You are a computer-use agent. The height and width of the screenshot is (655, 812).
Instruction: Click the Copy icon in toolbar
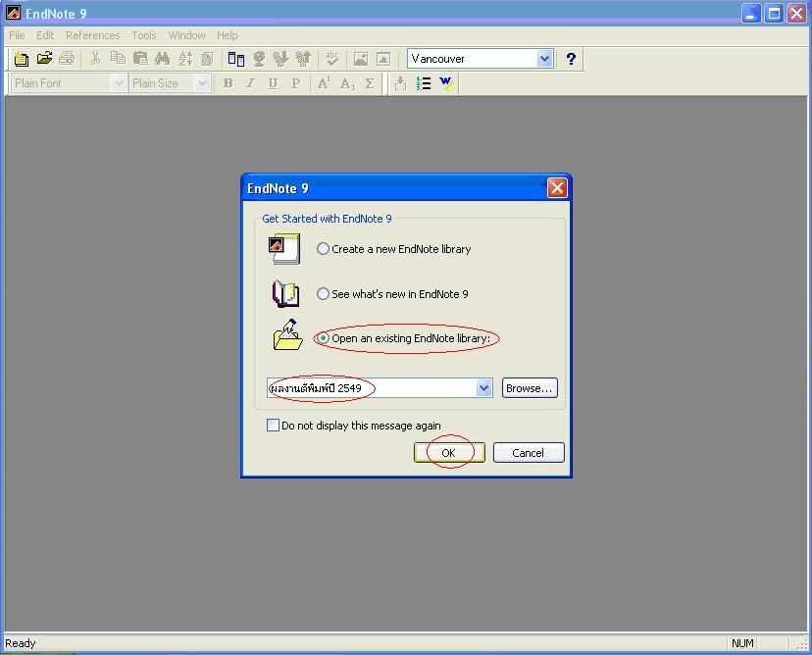[118, 58]
